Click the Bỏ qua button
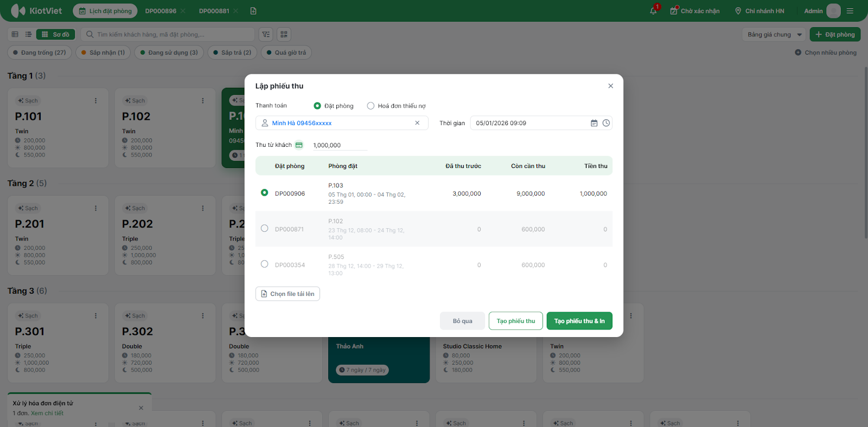 pos(463,321)
